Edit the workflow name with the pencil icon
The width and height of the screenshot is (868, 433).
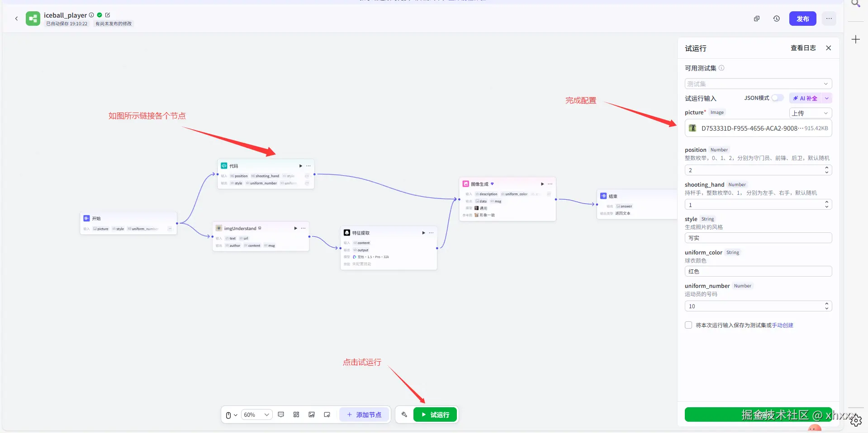point(108,15)
